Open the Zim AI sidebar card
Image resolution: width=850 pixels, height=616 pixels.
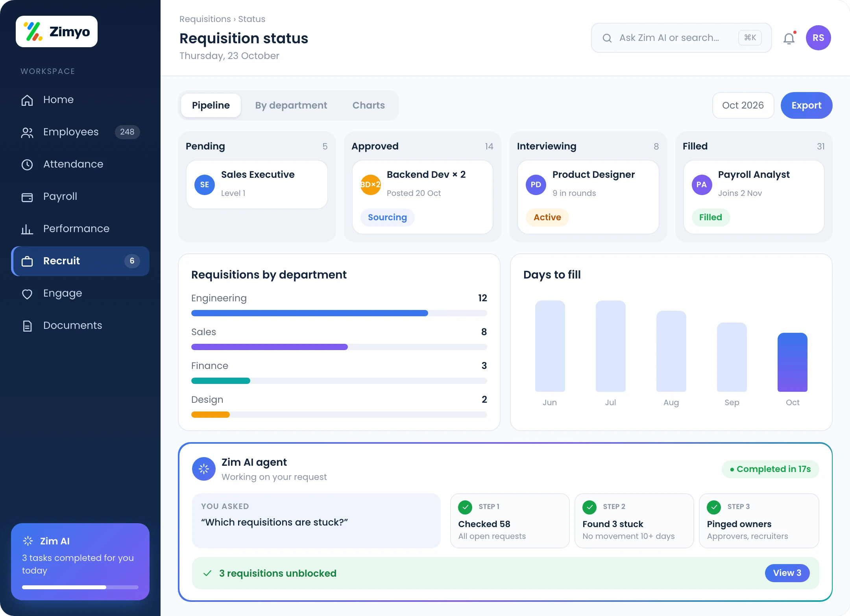click(80, 562)
